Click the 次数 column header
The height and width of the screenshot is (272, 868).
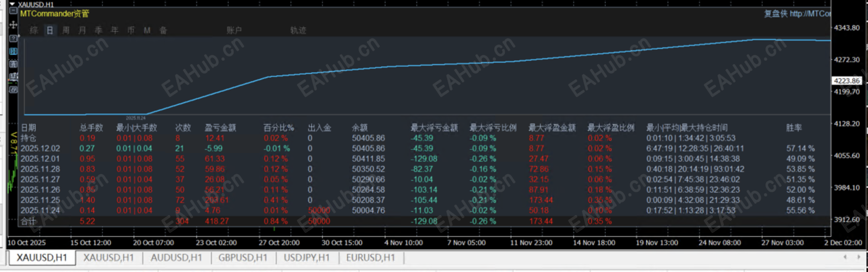183,128
